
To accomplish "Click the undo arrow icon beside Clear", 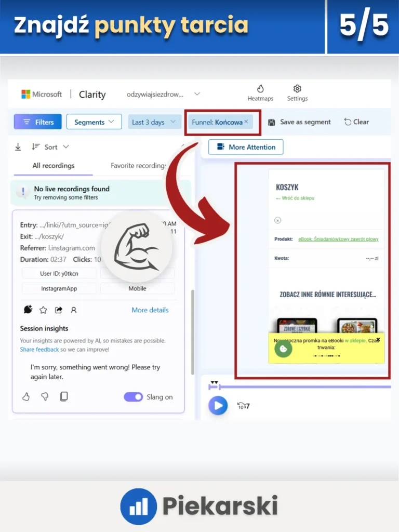I will pos(348,122).
